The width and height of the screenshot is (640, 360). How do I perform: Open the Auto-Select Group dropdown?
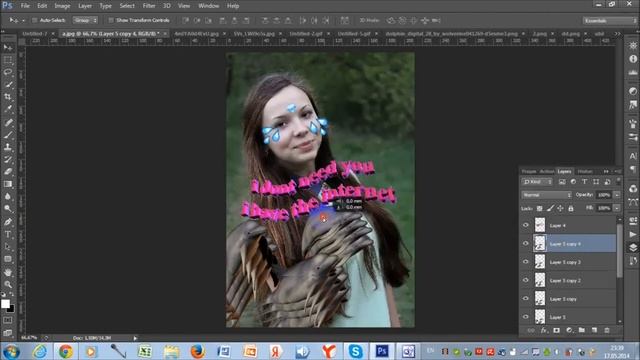pyautogui.click(x=85, y=20)
